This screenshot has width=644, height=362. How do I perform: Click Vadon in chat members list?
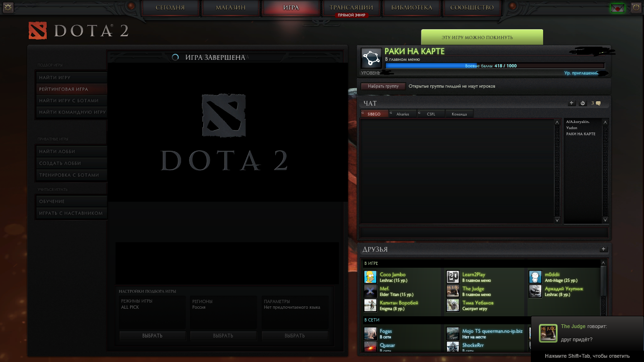pyautogui.click(x=571, y=128)
